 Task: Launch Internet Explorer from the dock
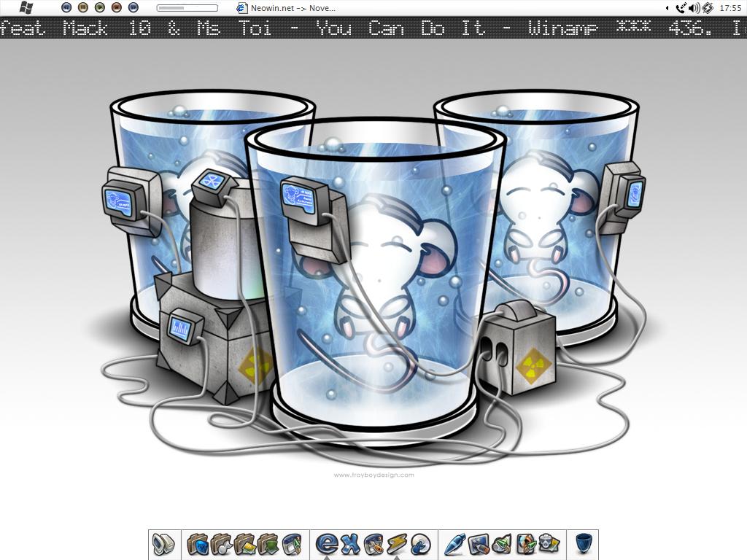326,542
